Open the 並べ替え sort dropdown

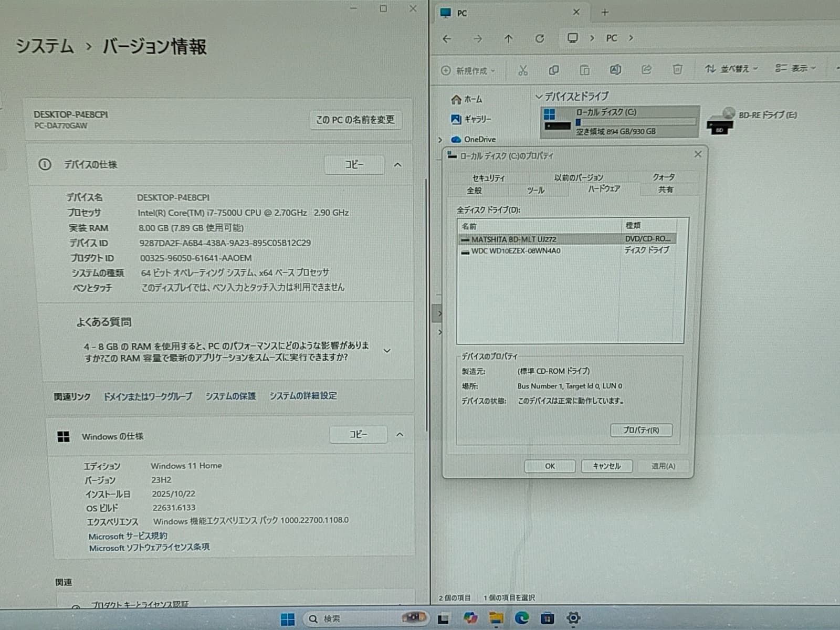click(732, 69)
